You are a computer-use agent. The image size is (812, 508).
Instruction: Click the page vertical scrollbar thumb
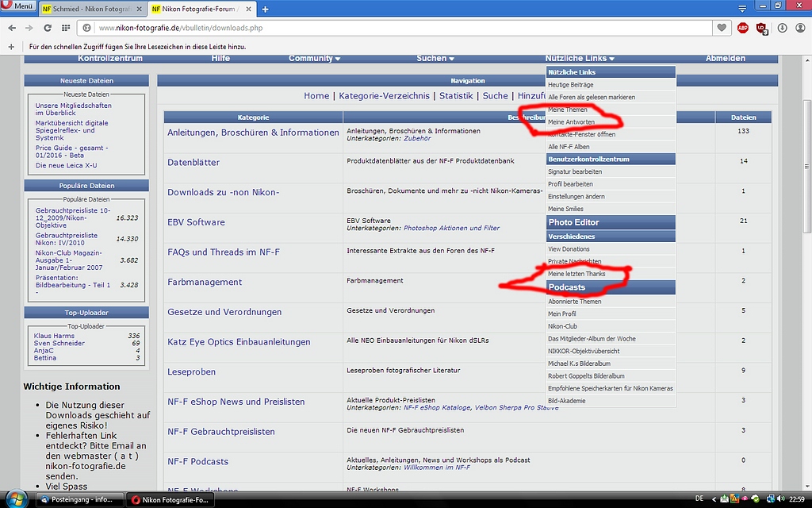[x=806, y=166]
